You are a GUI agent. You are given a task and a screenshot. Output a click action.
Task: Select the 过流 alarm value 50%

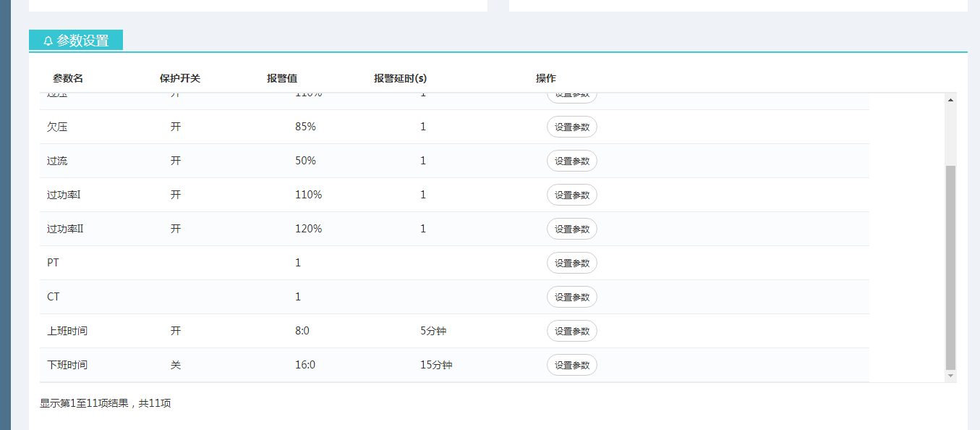pos(305,161)
